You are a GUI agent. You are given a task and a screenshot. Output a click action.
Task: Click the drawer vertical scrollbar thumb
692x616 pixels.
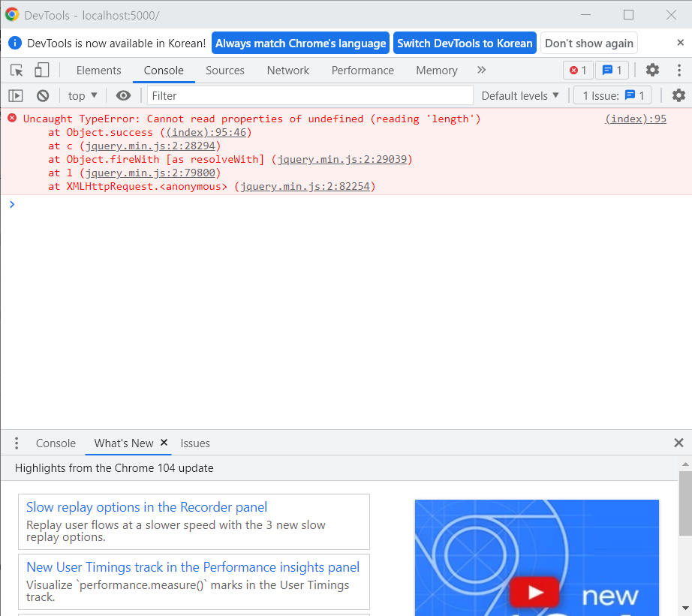(685, 503)
